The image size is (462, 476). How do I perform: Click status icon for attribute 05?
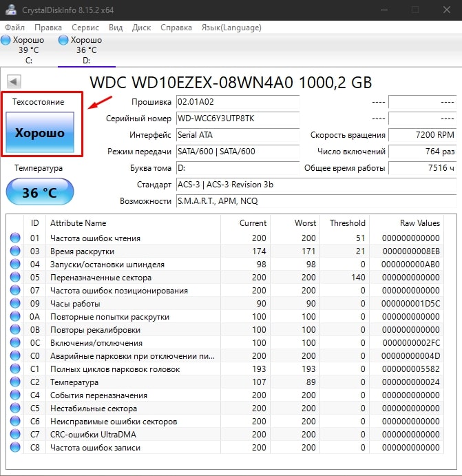pos(15,277)
